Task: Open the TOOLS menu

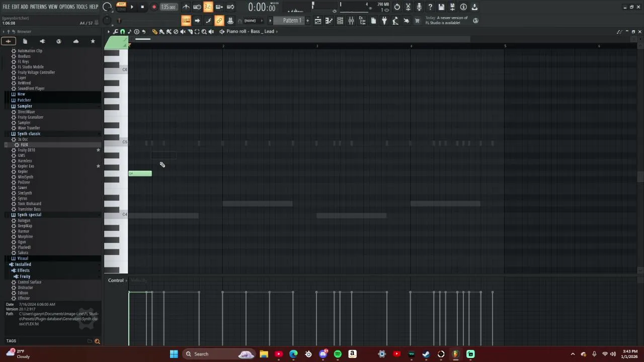Action: (x=82, y=7)
